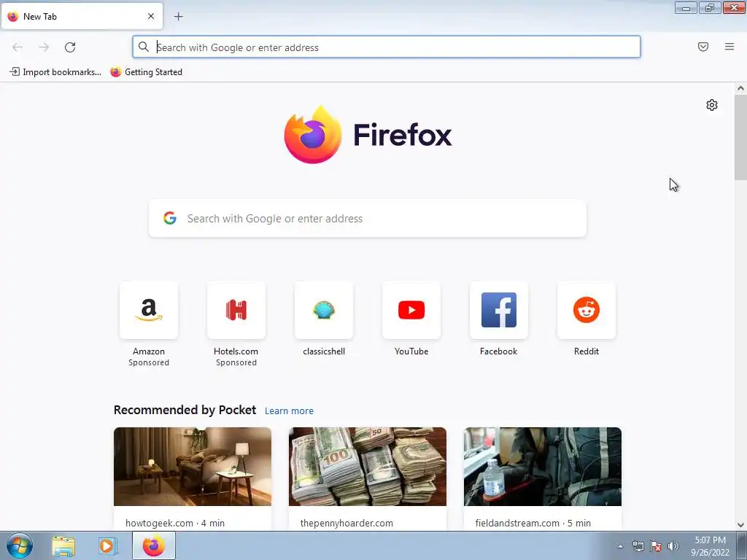Click the magnifier icon in address bar

(x=144, y=47)
